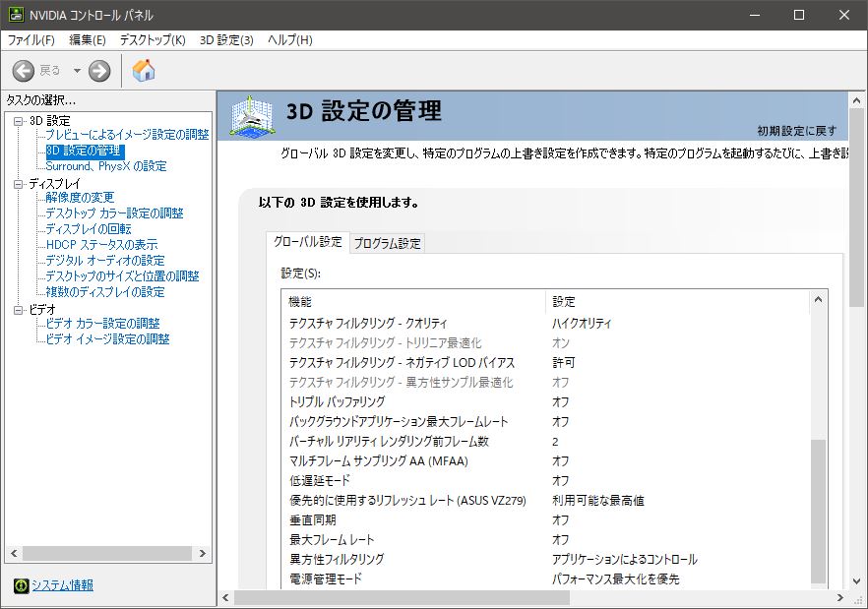Click the Forward arrow button
Image resolution: width=868 pixels, height=609 pixels.
[x=99, y=71]
